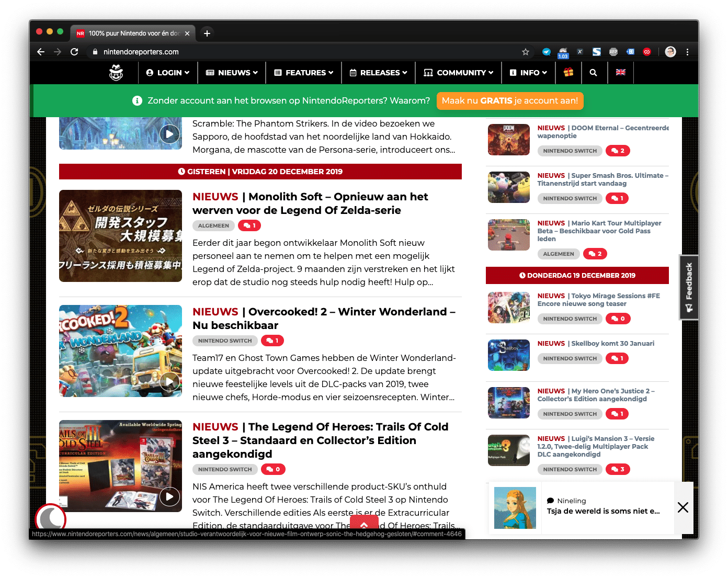Open comments badge on Monolith Soft article
The image size is (728, 578).
(x=249, y=225)
